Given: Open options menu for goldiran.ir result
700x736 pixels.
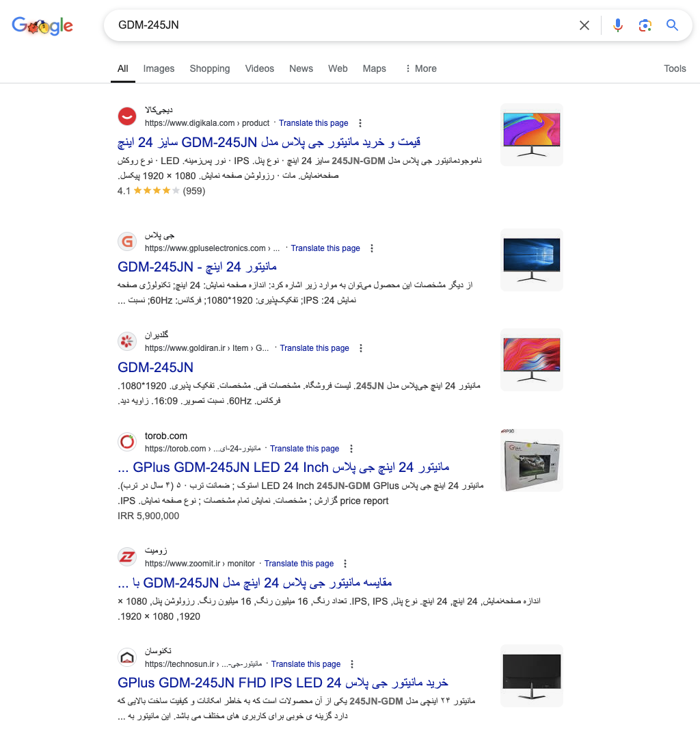Looking at the screenshot, I should click(x=361, y=348).
